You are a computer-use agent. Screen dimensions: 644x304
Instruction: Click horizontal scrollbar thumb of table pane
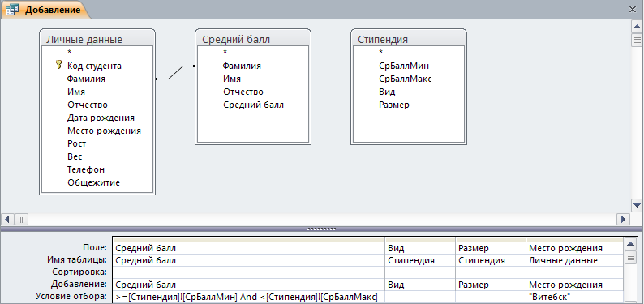[x=21, y=219]
